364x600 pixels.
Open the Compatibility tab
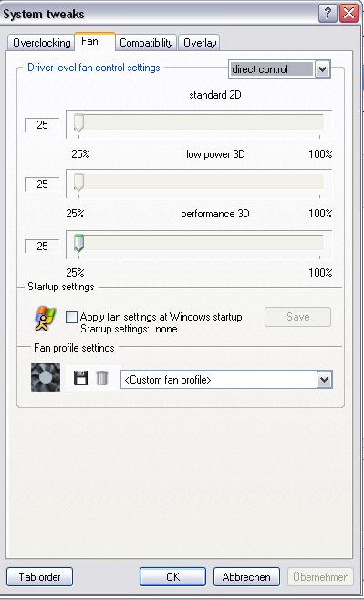[146, 43]
